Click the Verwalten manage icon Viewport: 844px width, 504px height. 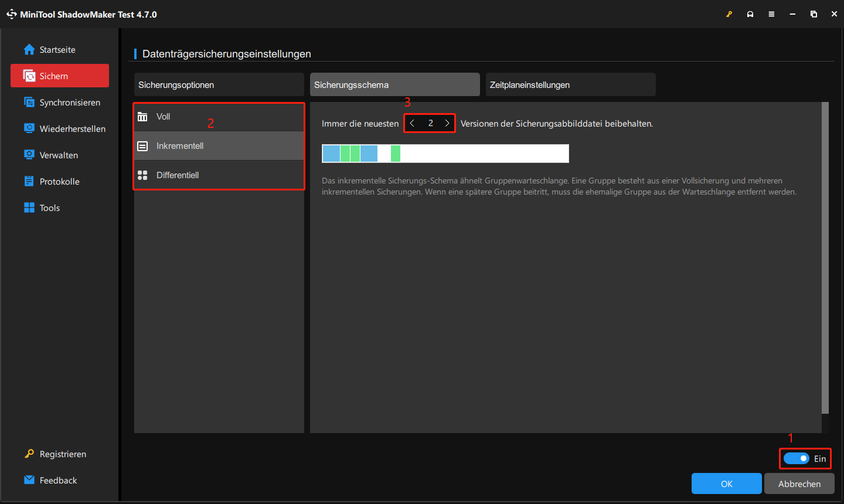tap(29, 155)
